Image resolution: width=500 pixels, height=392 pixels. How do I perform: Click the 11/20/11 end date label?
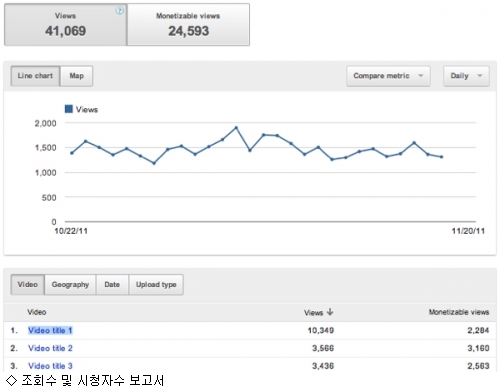[x=468, y=231]
